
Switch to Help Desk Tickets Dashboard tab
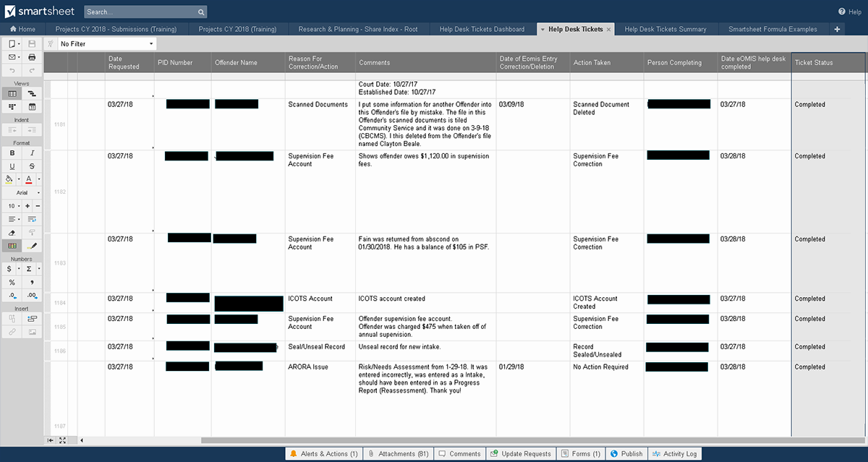pos(482,29)
